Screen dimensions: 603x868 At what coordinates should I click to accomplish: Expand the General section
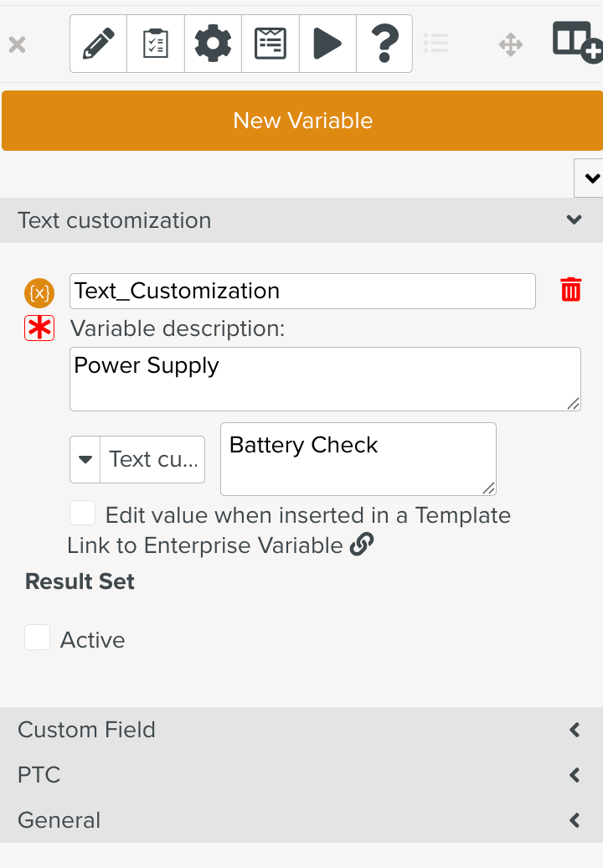click(x=575, y=820)
